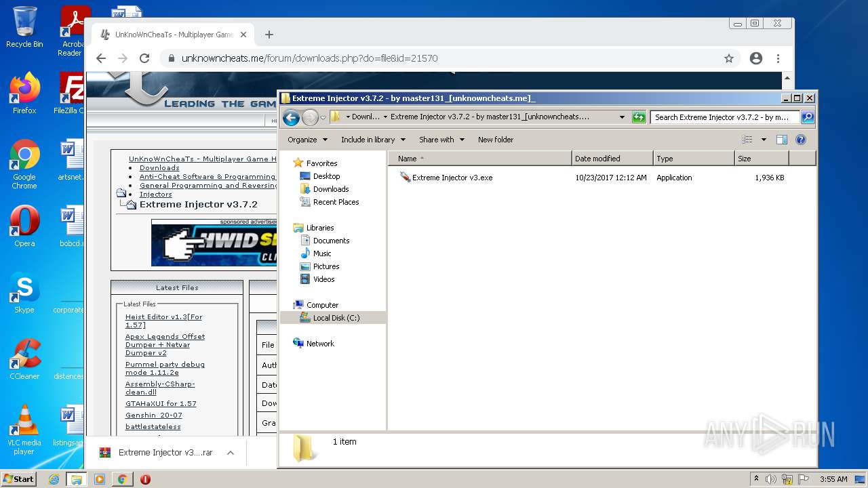Image resolution: width=868 pixels, height=488 pixels.
Task: Open the Heist Editor v1.3 link
Action: 163,321
